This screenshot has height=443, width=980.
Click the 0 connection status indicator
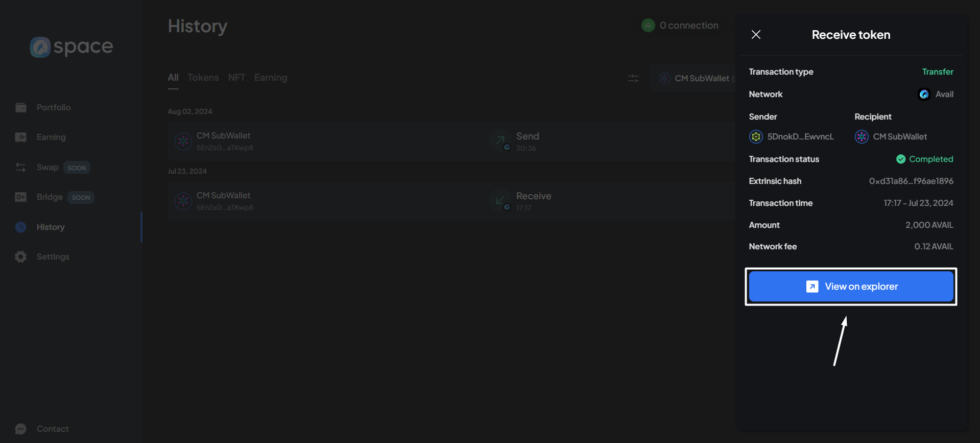tap(680, 26)
